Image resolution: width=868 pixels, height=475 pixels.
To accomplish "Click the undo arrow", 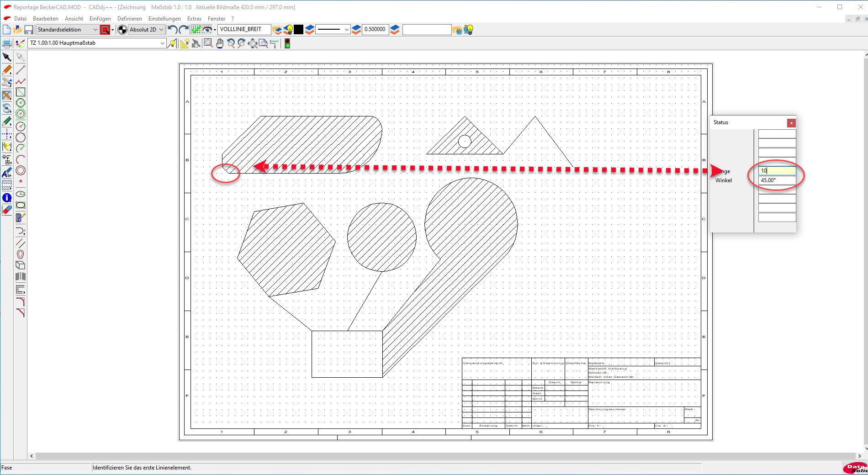I will coord(172,30).
